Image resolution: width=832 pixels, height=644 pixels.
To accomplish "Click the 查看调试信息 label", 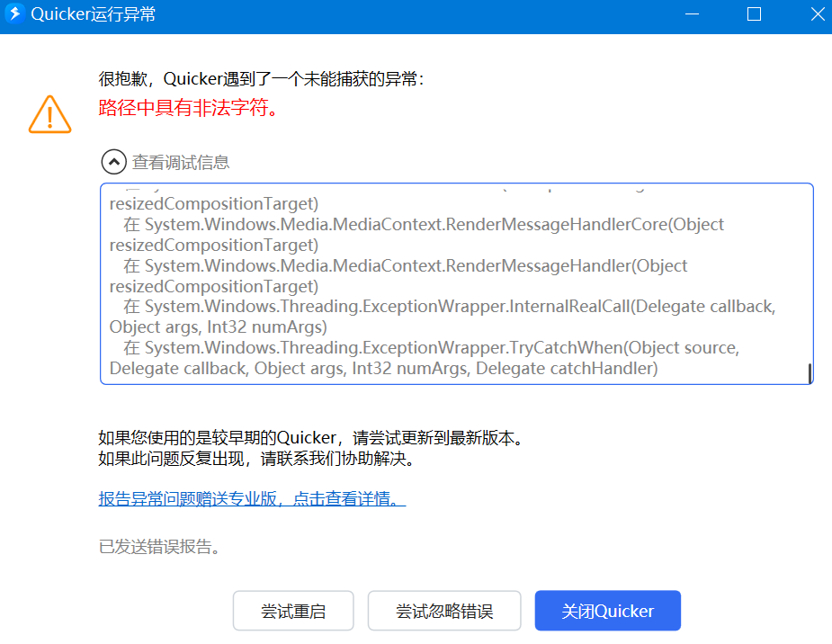I will coord(181,162).
